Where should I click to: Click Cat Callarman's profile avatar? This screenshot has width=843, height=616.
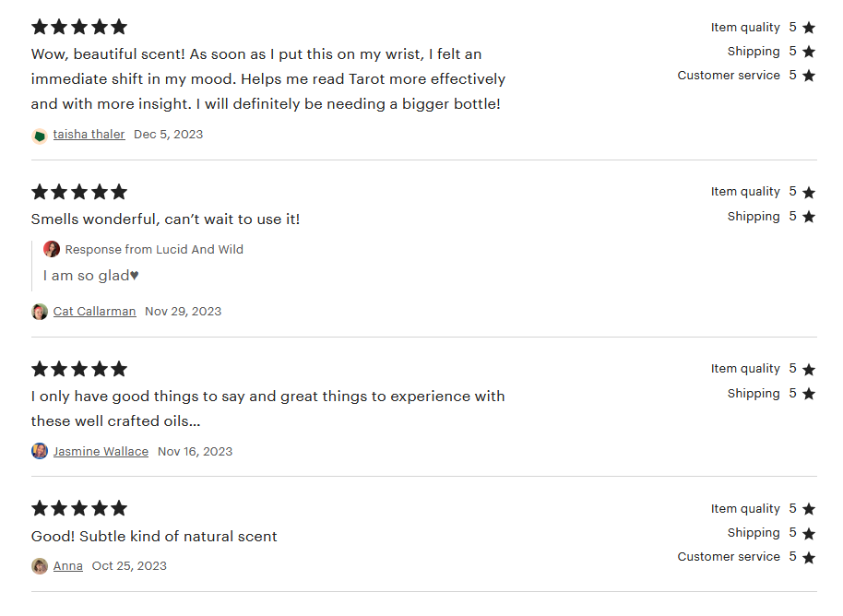click(40, 312)
